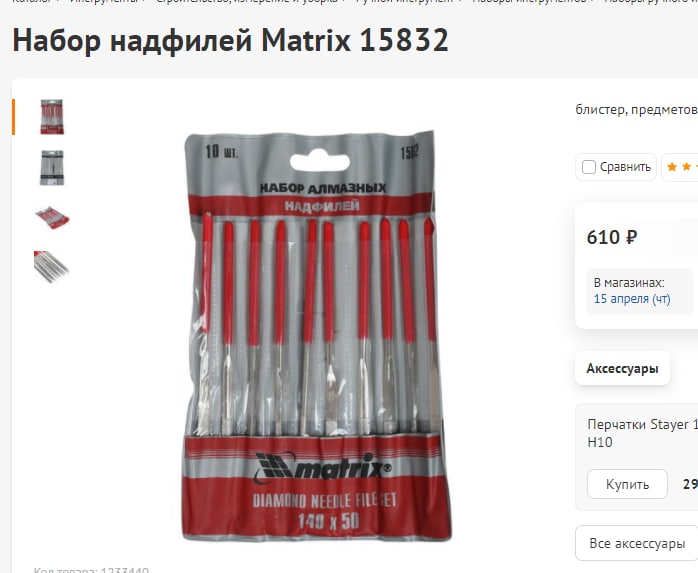Open Строительство, измерение и уборка breadcrumb
The height and width of the screenshot is (573, 698).
[x=246, y=1]
